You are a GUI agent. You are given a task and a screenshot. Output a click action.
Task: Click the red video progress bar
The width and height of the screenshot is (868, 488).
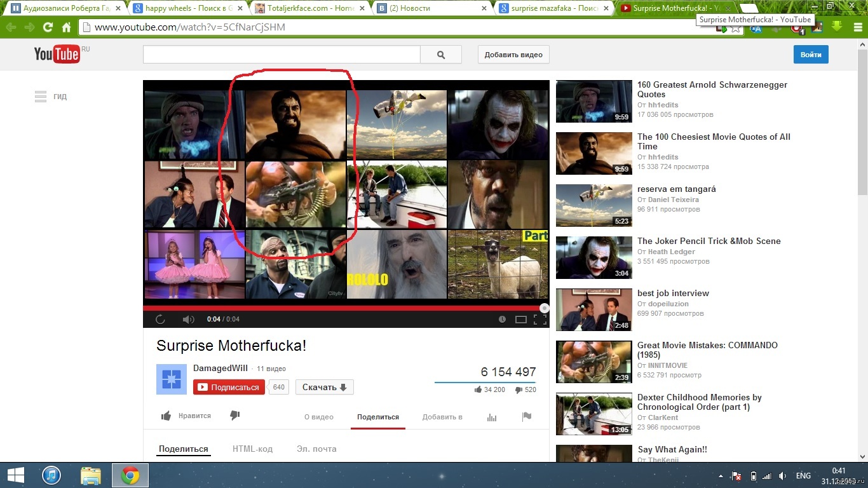343,308
